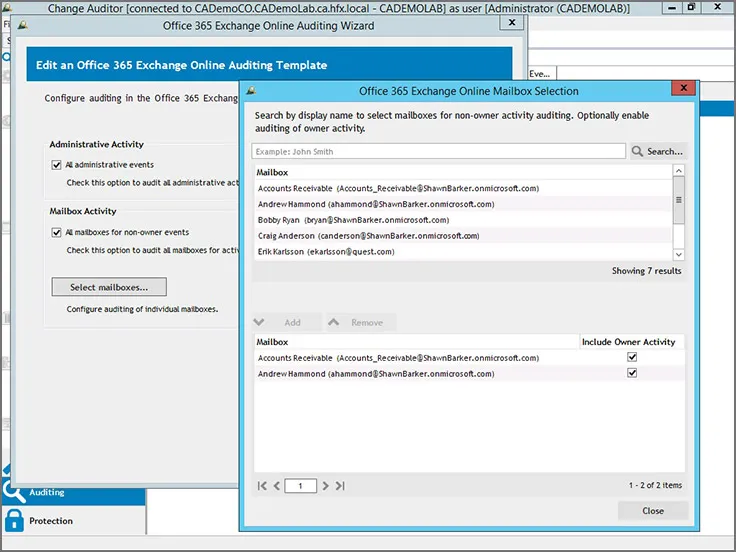Click Close button in Mailbox Selection dialog
The image size is (736, 552).
pyautogui.click(x=653, y=511)
